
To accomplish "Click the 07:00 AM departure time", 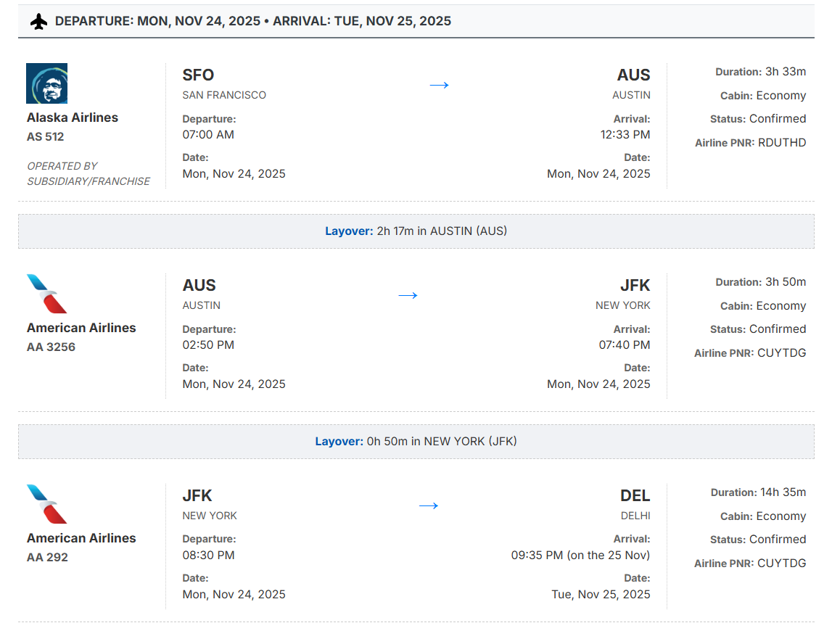I will pyautogui.click(x=208, y=135).
